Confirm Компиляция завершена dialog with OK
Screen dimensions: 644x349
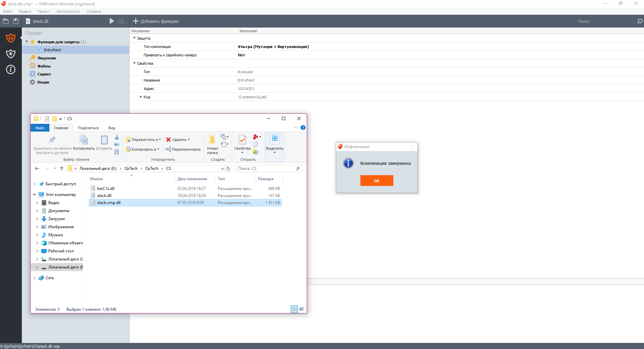coord(377,181)
